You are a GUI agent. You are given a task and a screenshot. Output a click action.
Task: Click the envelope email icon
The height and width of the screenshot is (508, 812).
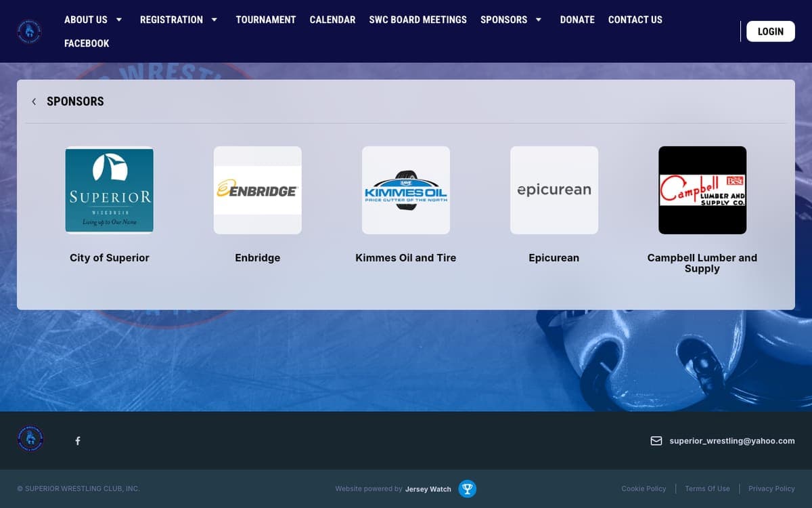656,441
